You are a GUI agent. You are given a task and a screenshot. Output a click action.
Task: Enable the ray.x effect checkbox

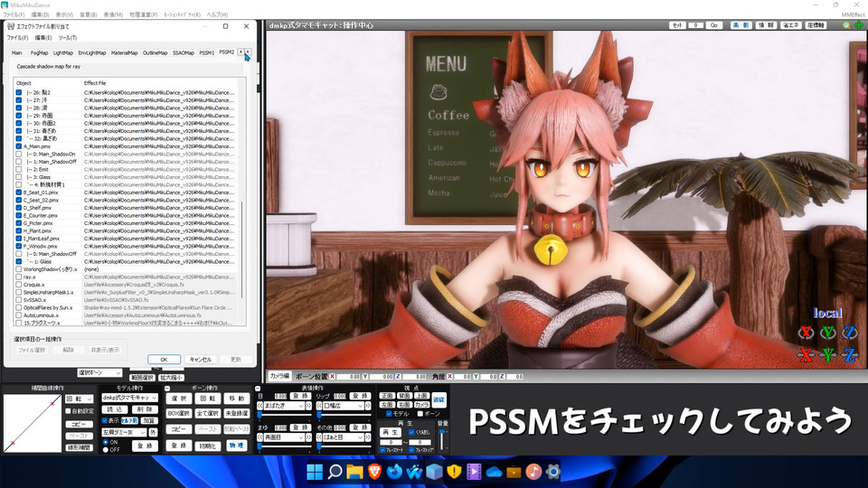(19, 277)
